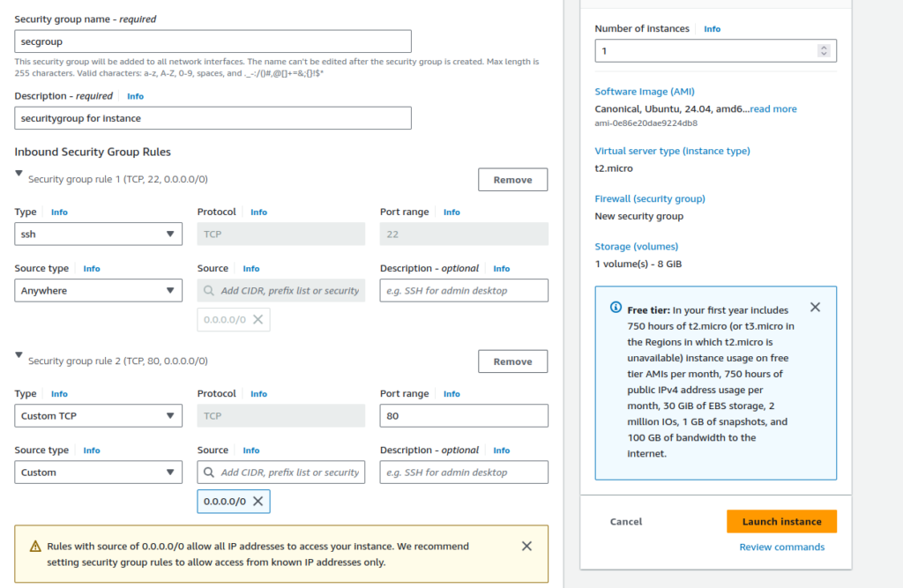Remove the 0.0.0.0/0 chip in rule 1
This screenshot has width=903, height=588.
point(257,320)
